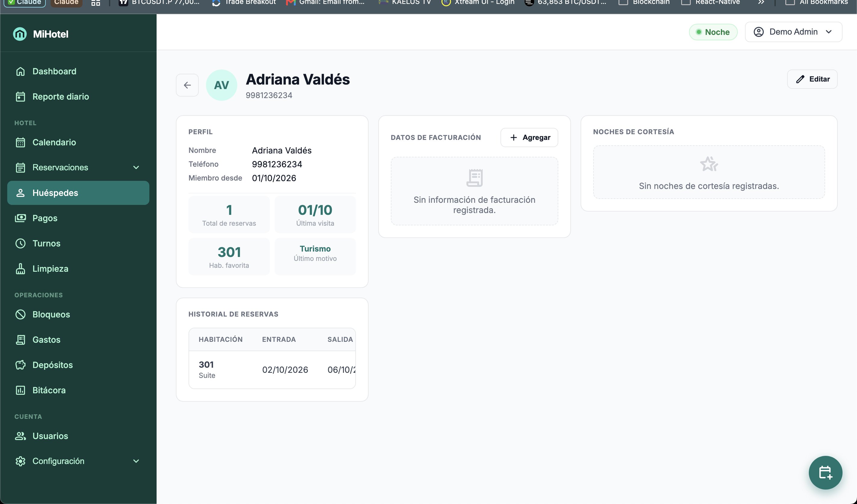This screenshot has width=857, height=504.
Task: Open the Demo Admin user dropdown
Action: pos(793,32)
